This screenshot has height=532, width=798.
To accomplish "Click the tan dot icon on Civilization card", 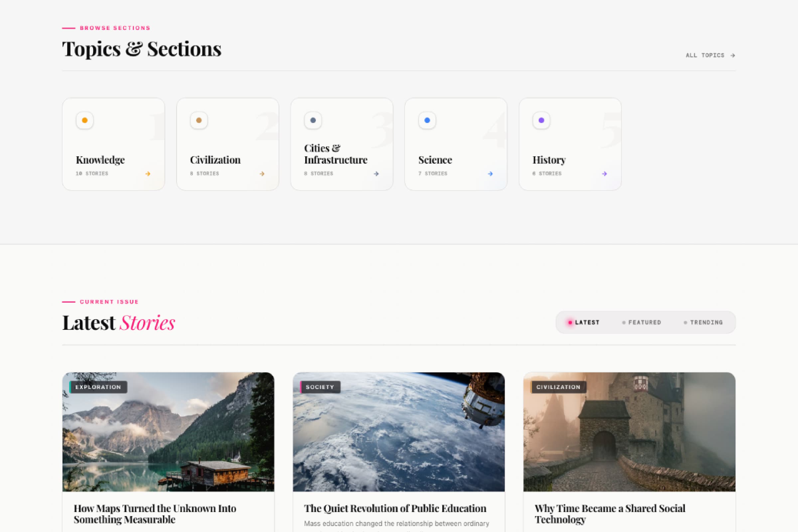I will point(199,120).
